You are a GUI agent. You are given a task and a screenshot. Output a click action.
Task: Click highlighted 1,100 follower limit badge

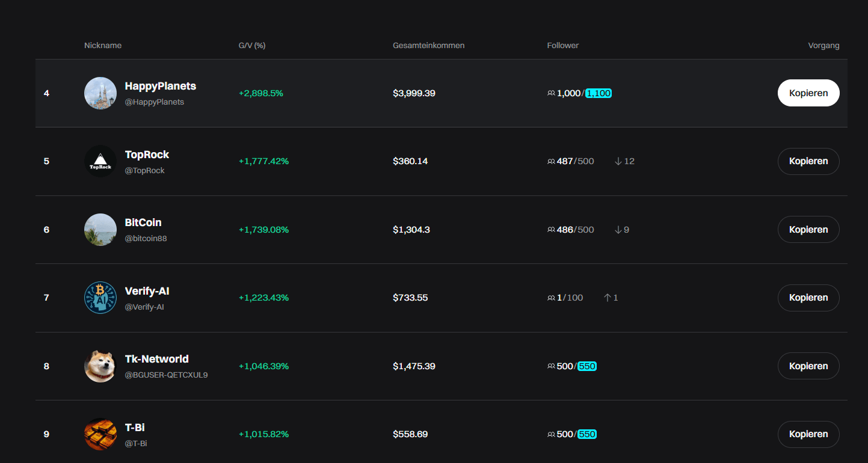tap(599, 93)
